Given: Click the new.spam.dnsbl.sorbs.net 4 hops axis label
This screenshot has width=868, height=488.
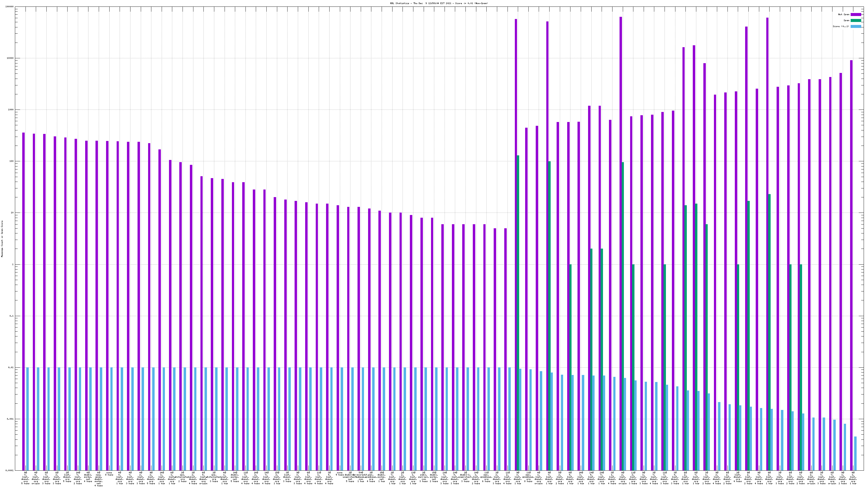Looking at the screenshot, I should pyautogui.click(x=99, y=479).
